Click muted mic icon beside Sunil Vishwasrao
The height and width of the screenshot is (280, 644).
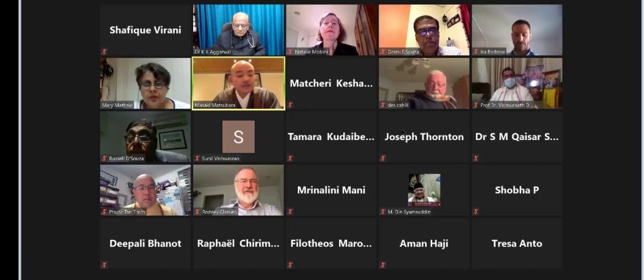coord(197,158)
